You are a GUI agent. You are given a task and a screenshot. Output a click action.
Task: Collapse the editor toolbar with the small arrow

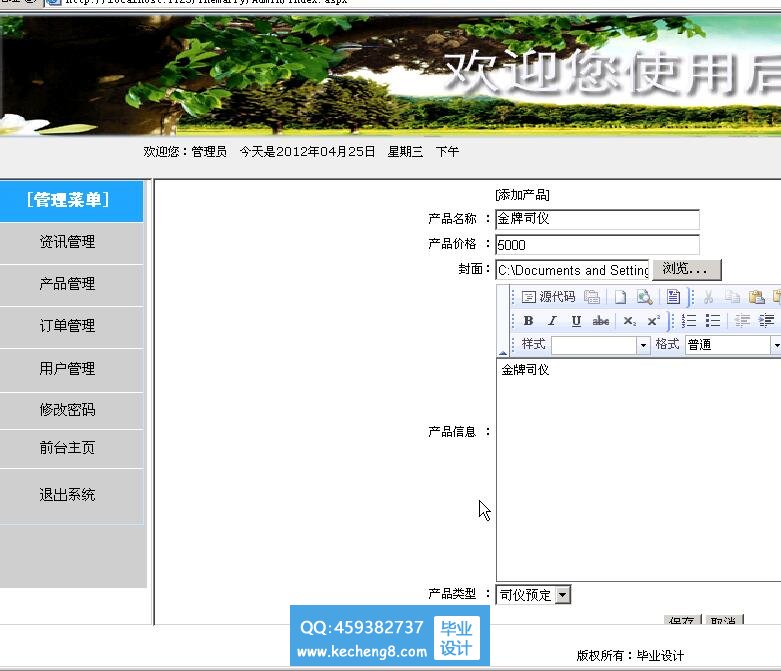[503, 353]
